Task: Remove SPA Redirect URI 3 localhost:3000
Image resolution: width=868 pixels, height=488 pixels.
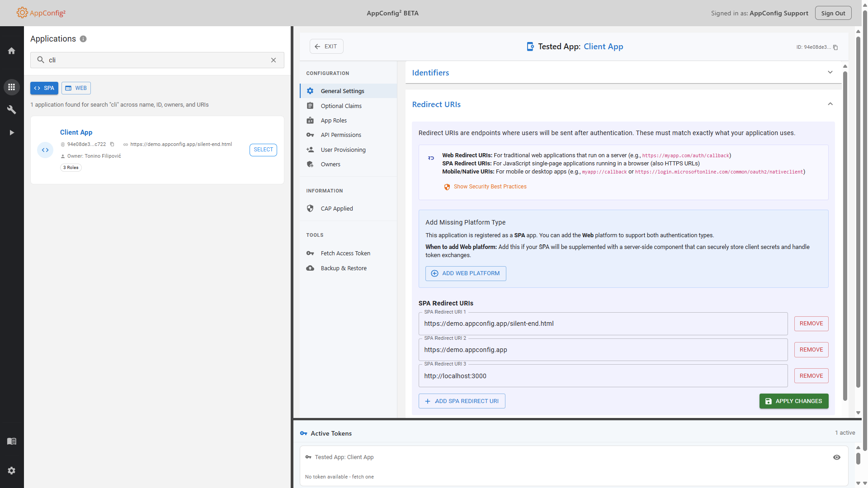Action: pos(811,376)
